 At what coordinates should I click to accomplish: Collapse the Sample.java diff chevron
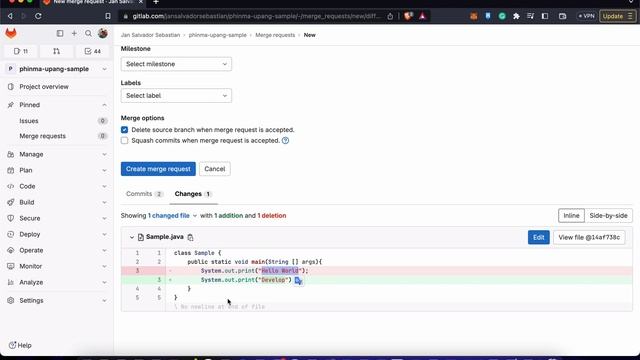click(132, 237)
